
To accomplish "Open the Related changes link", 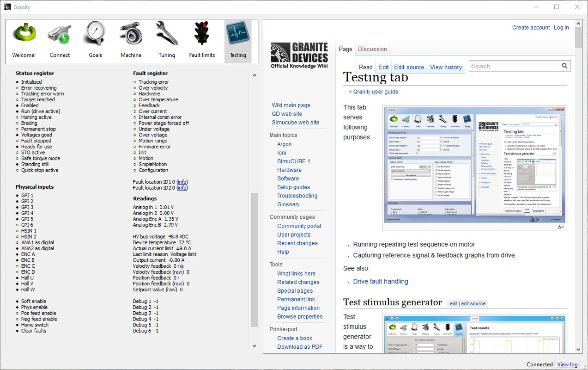I will coord(298,282).
